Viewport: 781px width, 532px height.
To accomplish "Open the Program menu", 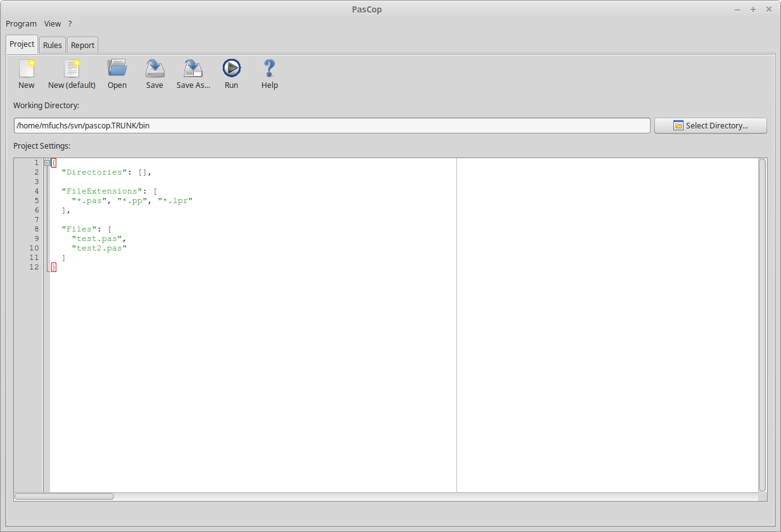I will coord(22,23).
